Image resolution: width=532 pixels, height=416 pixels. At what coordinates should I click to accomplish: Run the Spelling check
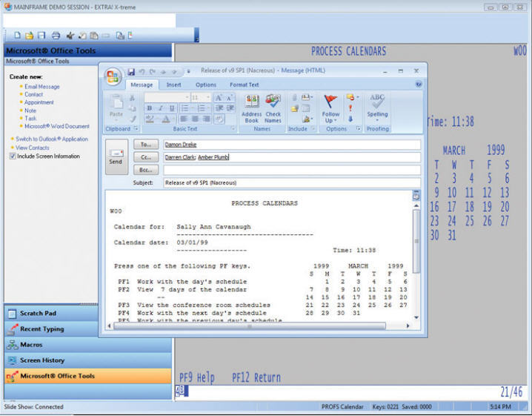click(377, 106)
